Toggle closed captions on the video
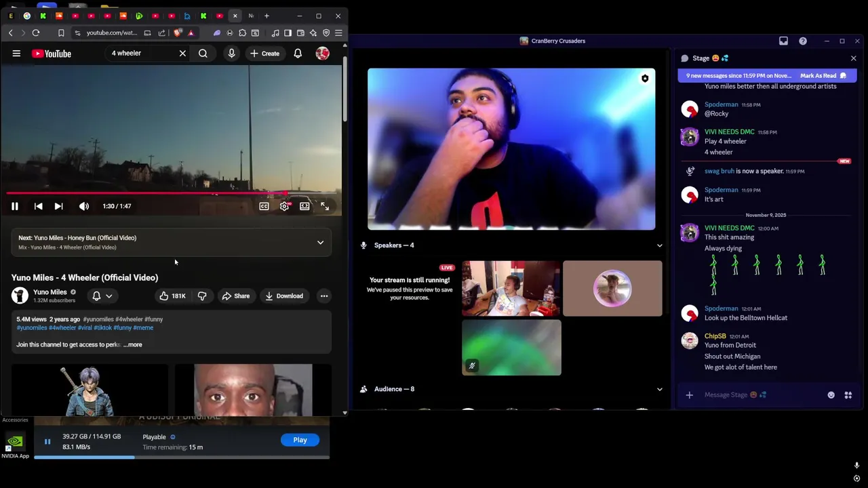 pos(264,206)
